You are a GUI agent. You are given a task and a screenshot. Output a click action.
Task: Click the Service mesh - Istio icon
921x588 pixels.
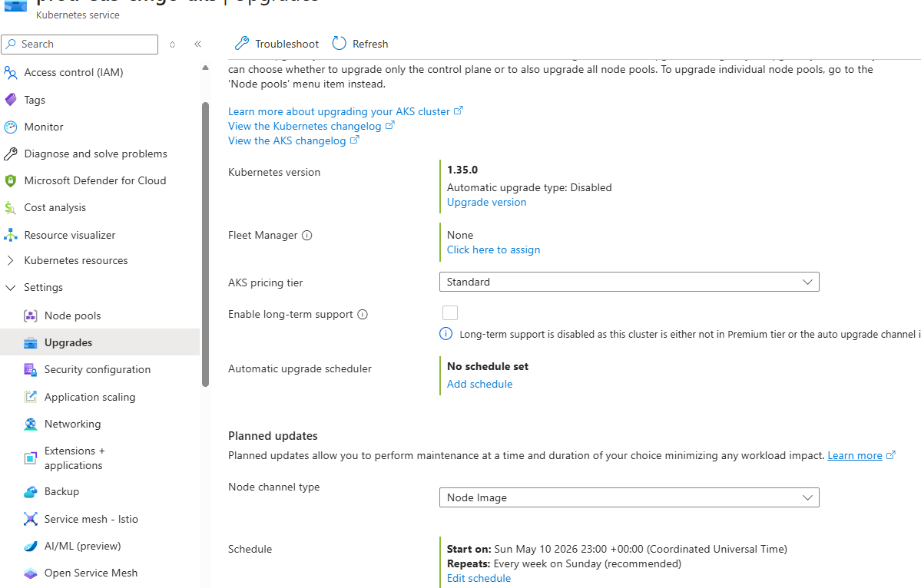(31, 520)
